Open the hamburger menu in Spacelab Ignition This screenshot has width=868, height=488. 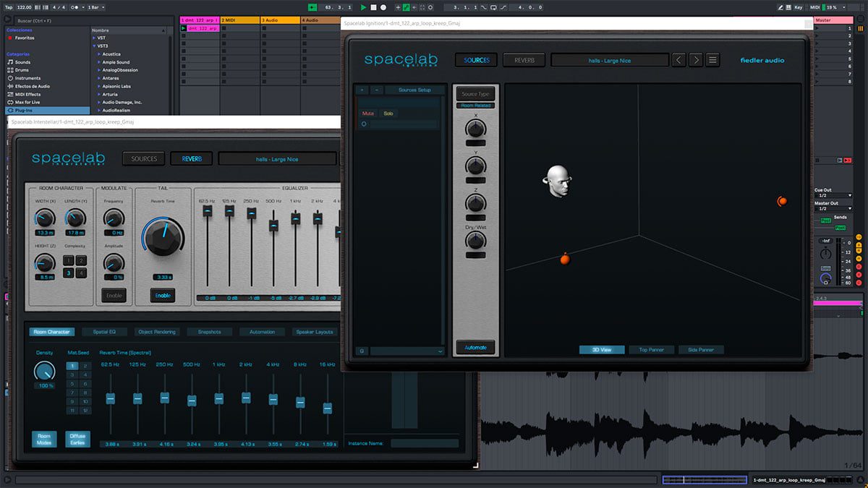click(712, 60)
